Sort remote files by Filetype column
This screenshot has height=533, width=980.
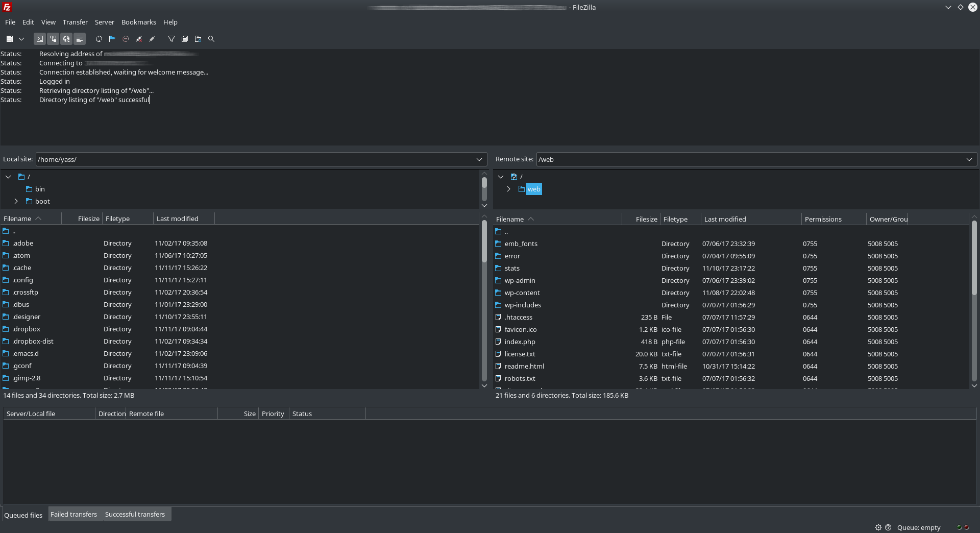tap(680, 219)
